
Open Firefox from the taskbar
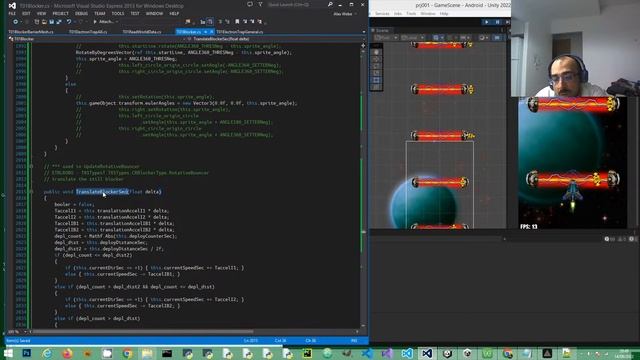coord(67,353)
